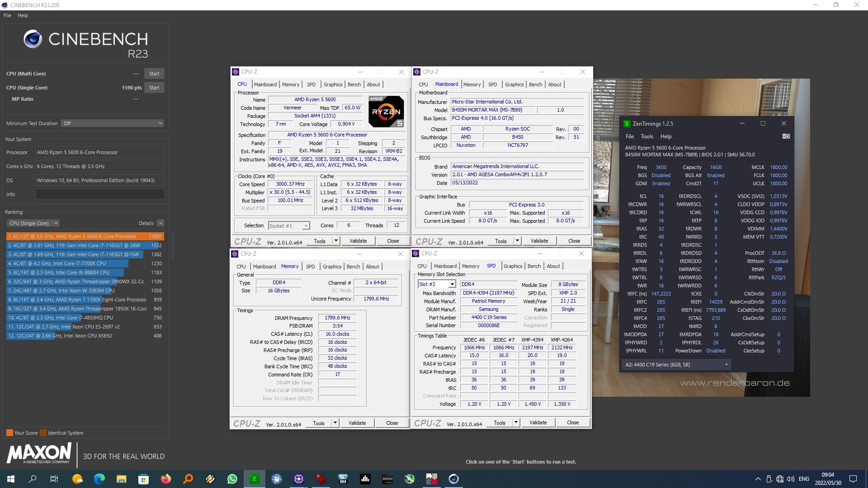Open ZenTimings Tools menu

pos(647,136)
